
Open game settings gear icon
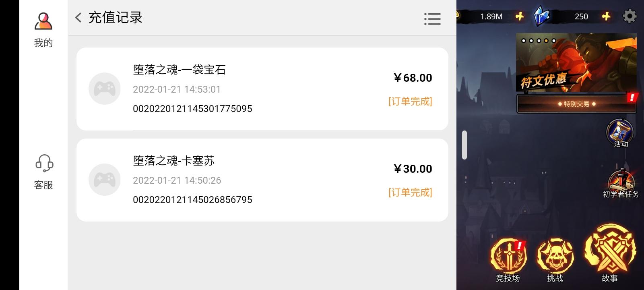click(630, 16)
